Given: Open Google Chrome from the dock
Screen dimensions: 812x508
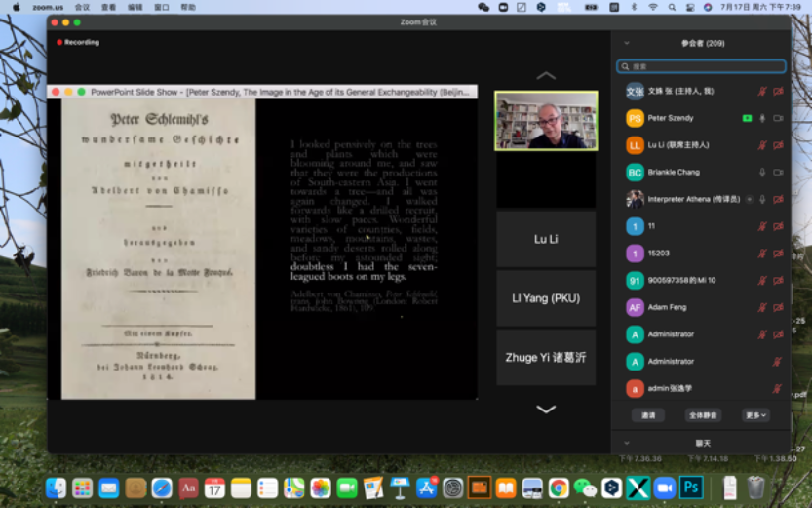Looking at the screenshot, I should click(559, 488).
